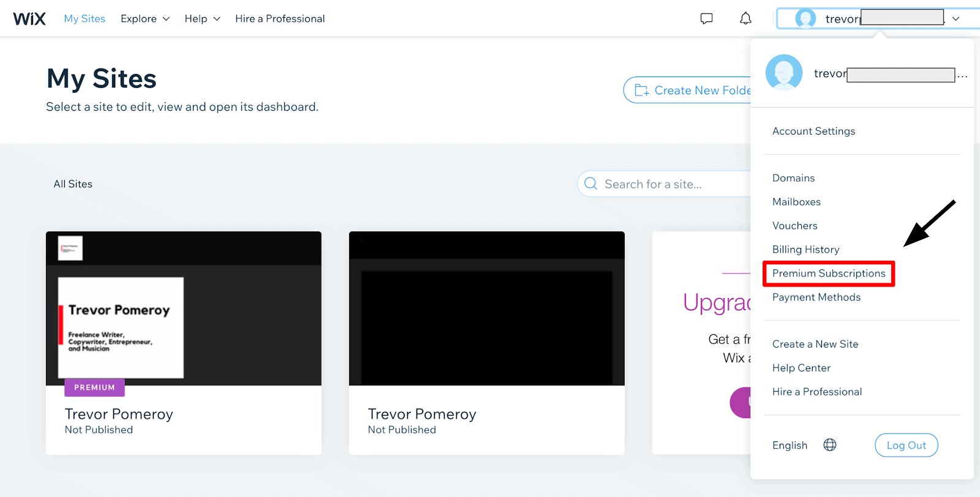Open Mailboxes from account menu
980x497 pixels.
click(x=796, y=202)
